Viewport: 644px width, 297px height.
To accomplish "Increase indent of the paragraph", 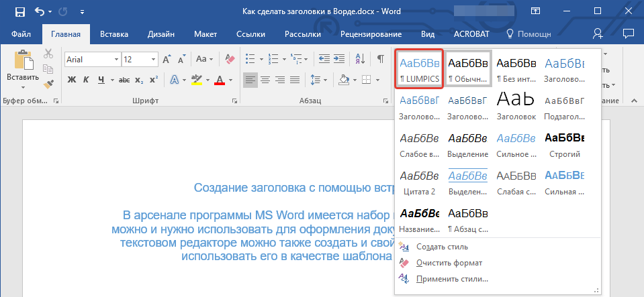I will (340, 59).
